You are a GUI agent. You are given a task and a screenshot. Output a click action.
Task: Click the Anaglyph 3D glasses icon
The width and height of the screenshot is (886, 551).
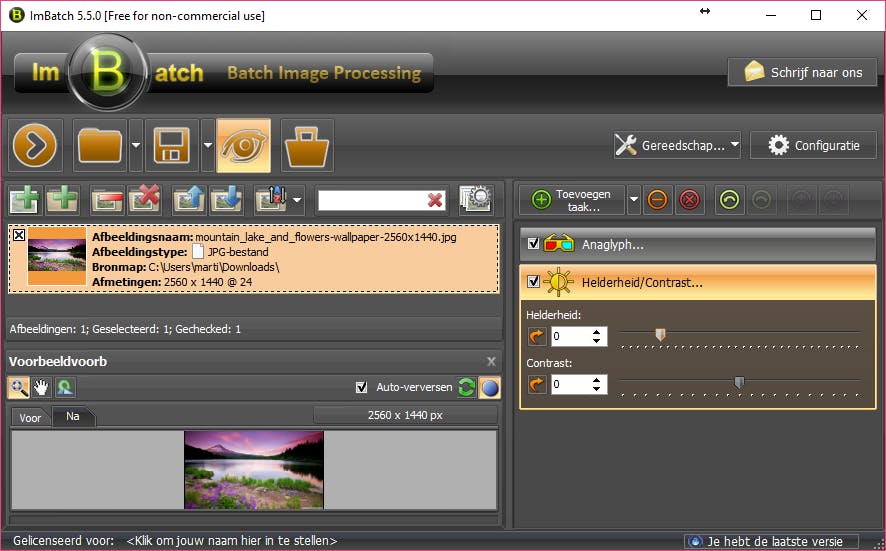point(559,244)
